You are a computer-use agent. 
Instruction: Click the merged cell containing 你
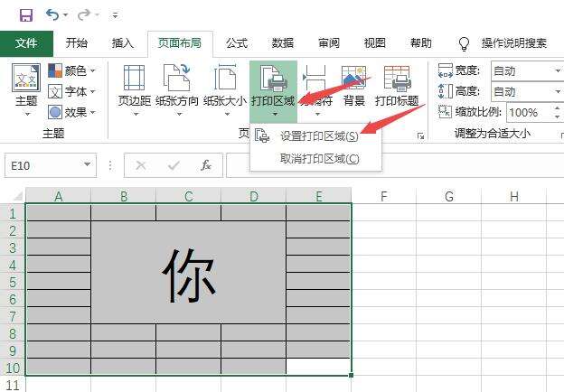click(x=189, y=273)
